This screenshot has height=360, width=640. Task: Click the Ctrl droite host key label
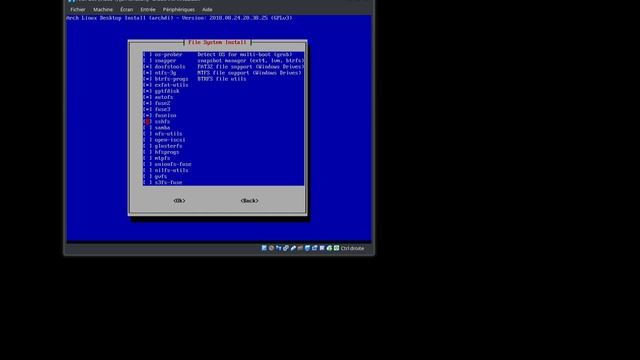tap(352, 248)
